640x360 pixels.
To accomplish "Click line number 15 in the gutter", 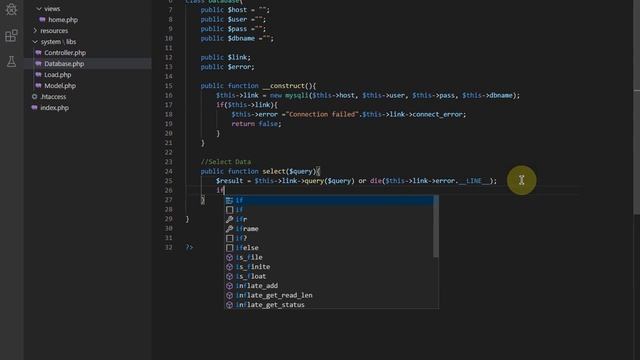I will 169,86.
